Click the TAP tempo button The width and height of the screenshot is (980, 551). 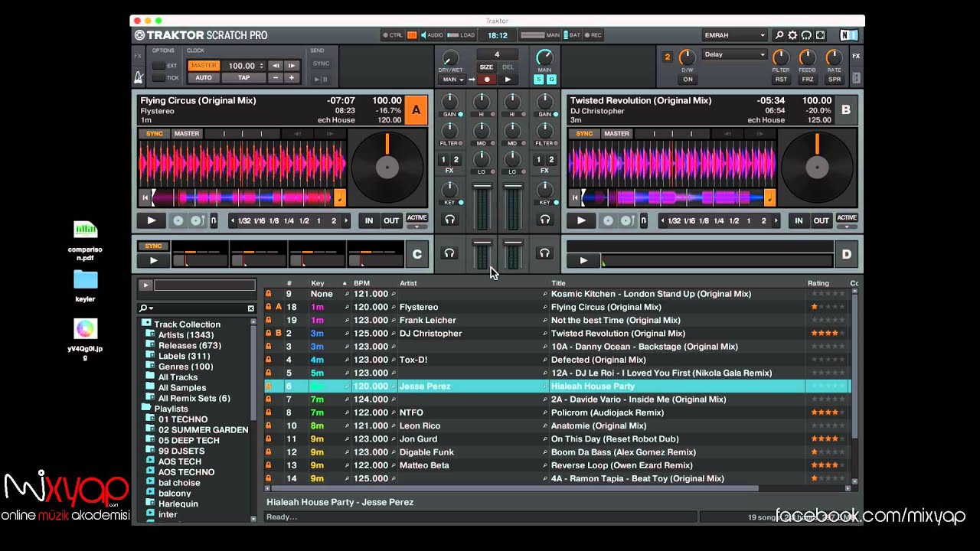[x=243, y=78]
